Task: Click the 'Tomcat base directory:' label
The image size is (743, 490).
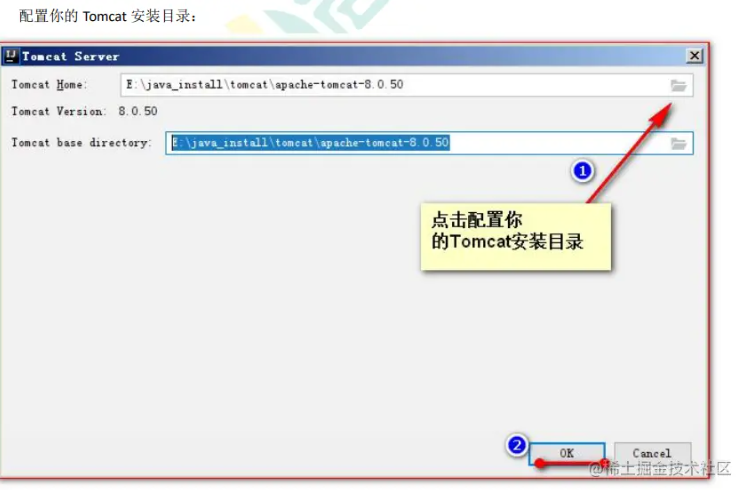Action: (x=82, y=143)
